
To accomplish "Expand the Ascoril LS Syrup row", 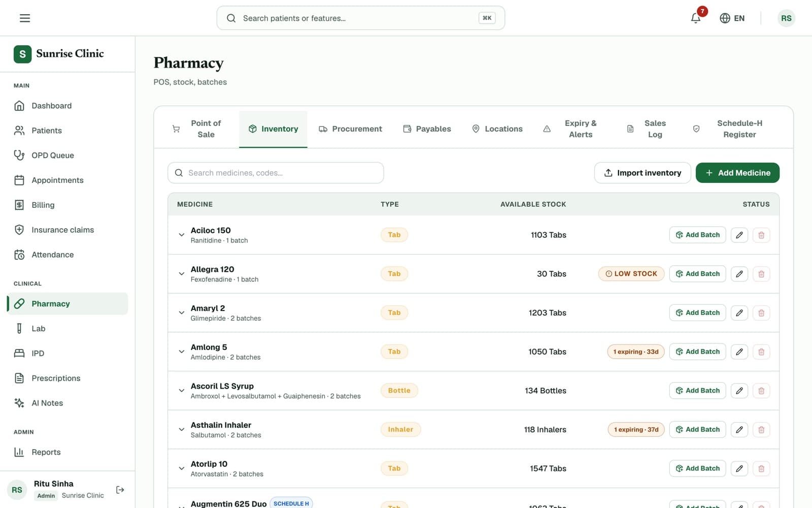I will click(181, 391).
